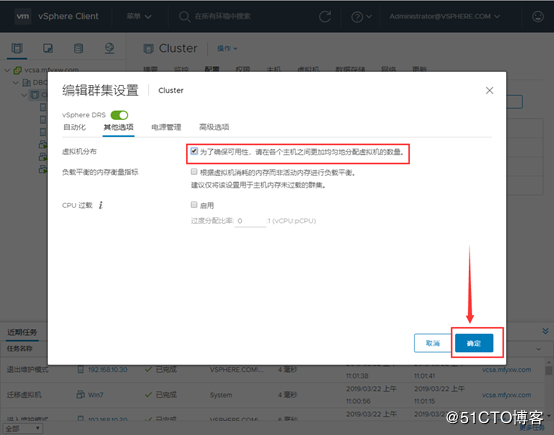Screen dimensions: 554x435
Task: Open the 192.168.10.30 task target link
Action: [108, 370]
